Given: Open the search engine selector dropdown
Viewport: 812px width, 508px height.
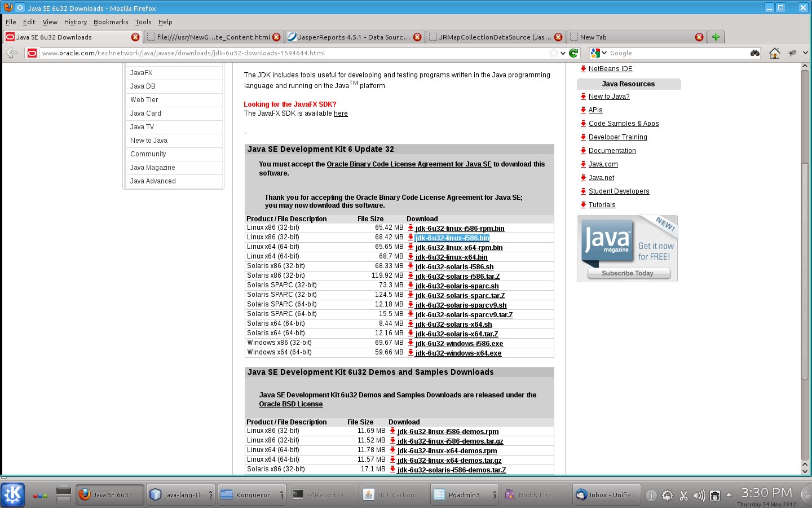Looking at the screenshot, I should [x=598, y=53].
